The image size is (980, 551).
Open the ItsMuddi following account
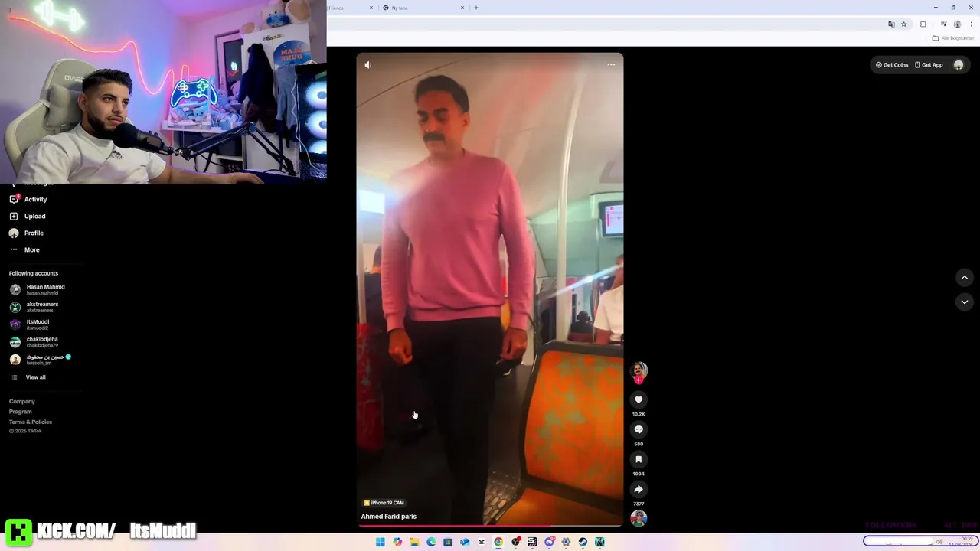[31, 324]
